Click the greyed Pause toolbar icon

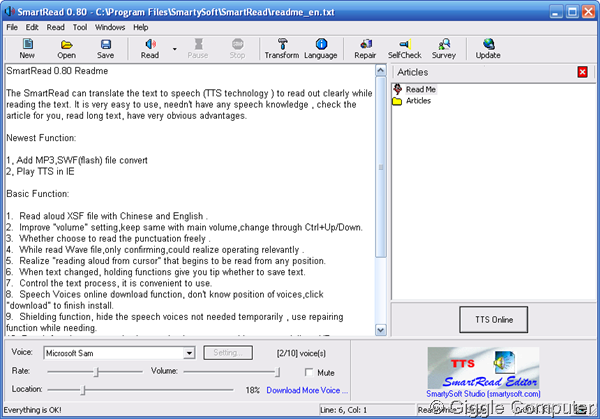tap(198, 49)
